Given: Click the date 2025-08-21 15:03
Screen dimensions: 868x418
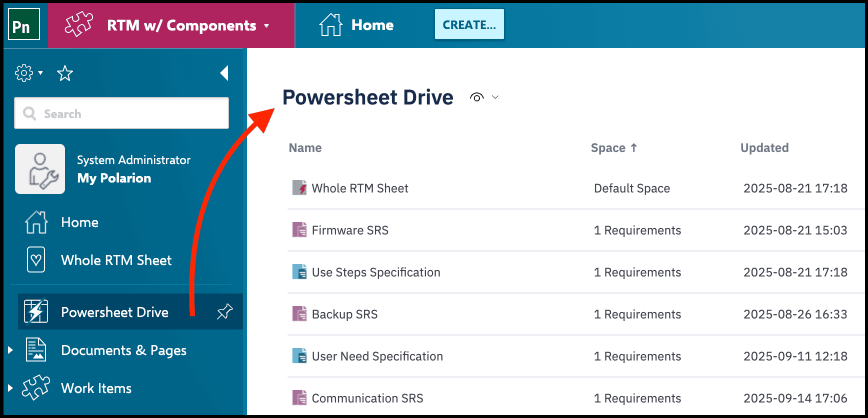Looking at the screenshot, I should [x=795, y=230].
